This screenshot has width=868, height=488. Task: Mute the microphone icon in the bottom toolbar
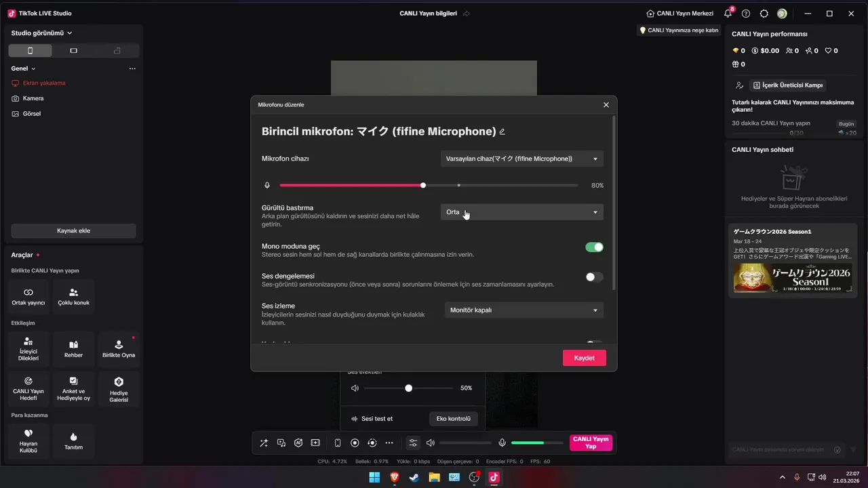tap(502, 443)
